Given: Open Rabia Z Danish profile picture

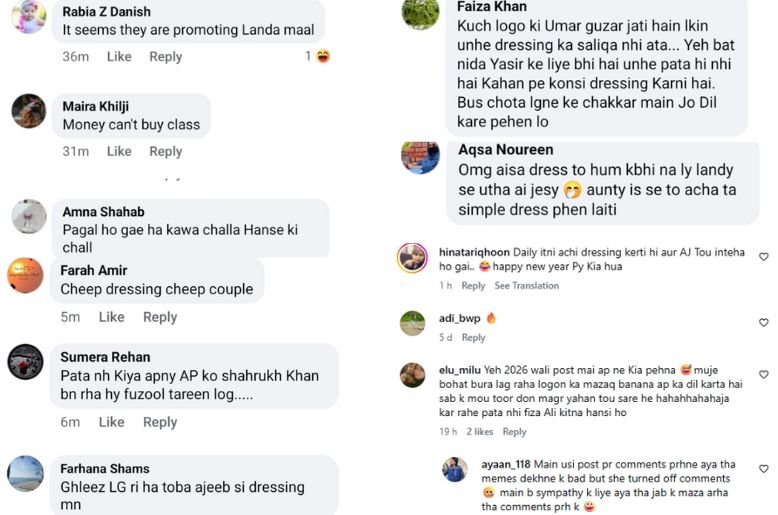Looking at the screenshot, I should [29, 17].
